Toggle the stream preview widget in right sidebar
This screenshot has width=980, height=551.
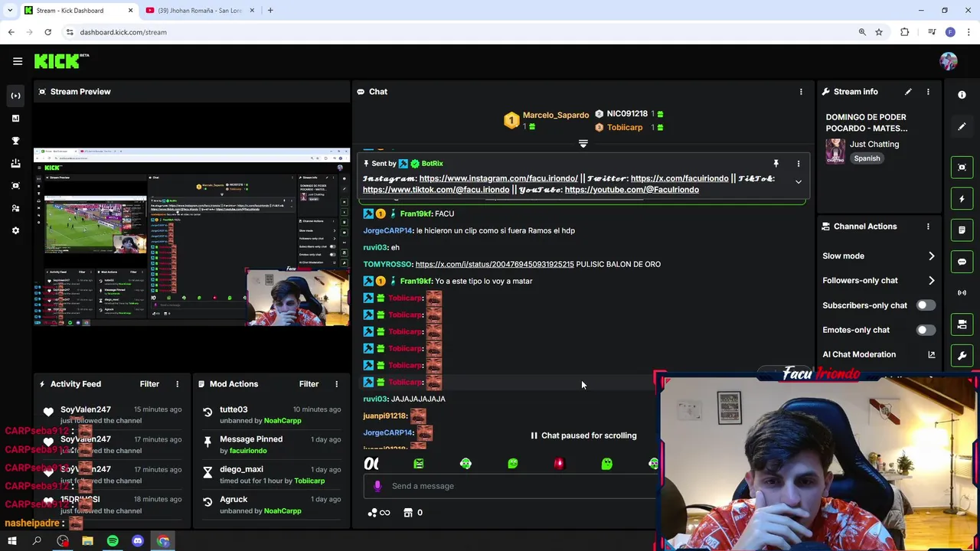click(962, 167)
